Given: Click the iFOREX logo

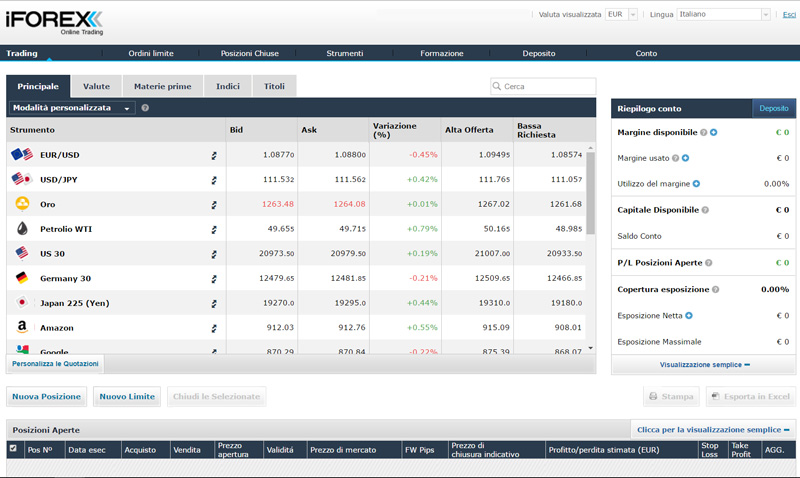Looking at the screenshot, I should [54, 23].
